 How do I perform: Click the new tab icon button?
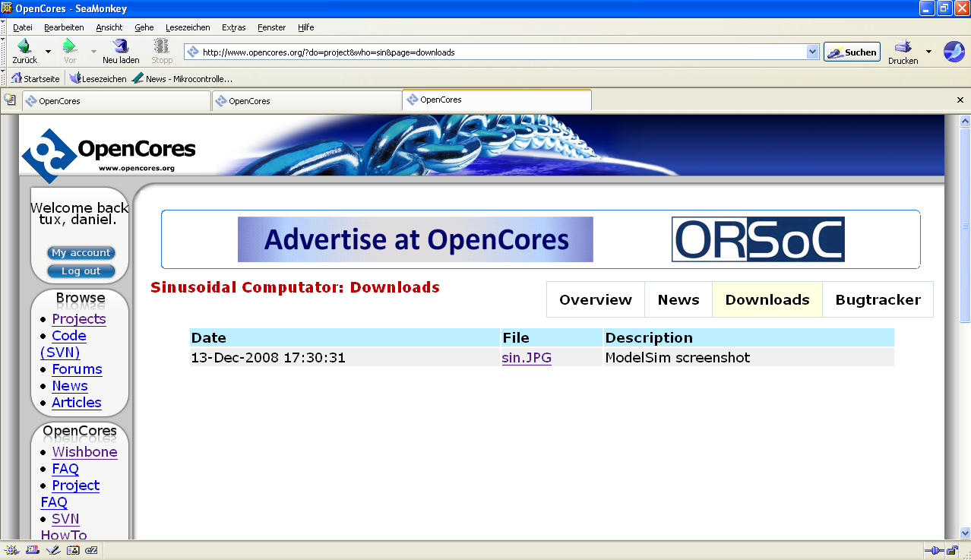click(10, 100)
